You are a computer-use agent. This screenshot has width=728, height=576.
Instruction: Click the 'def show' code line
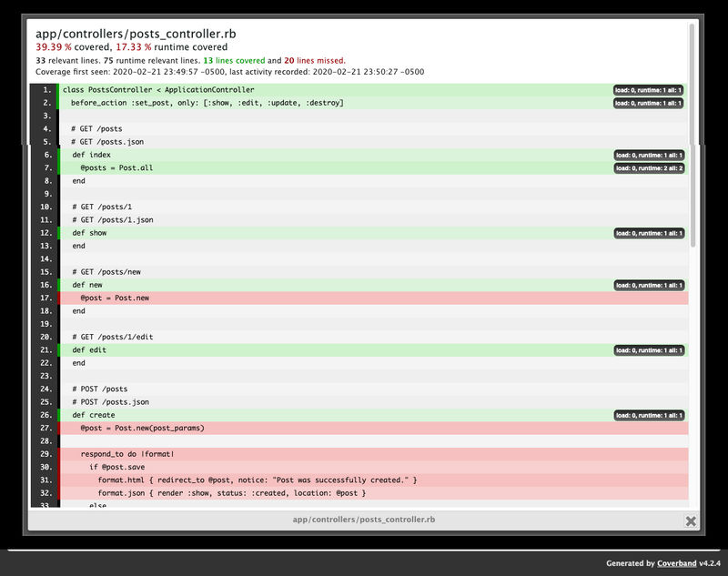373,233
